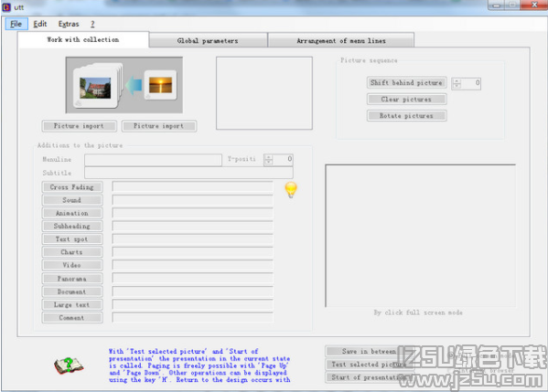Image resolution: width=548 pixels, height=392 pixels.
Task: Click the Animation value field
Action: [x=192, y=213]
